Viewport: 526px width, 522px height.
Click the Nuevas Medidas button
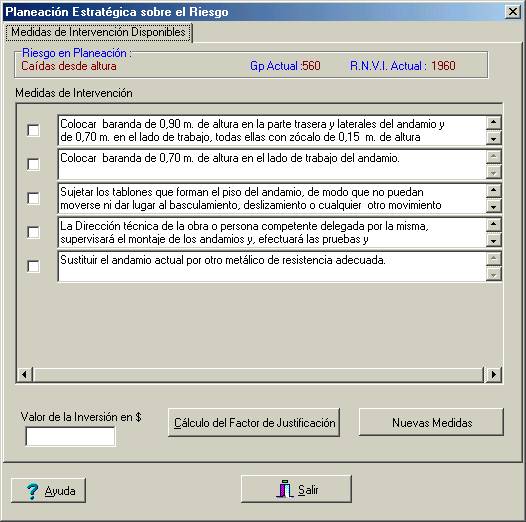point(431,422)
